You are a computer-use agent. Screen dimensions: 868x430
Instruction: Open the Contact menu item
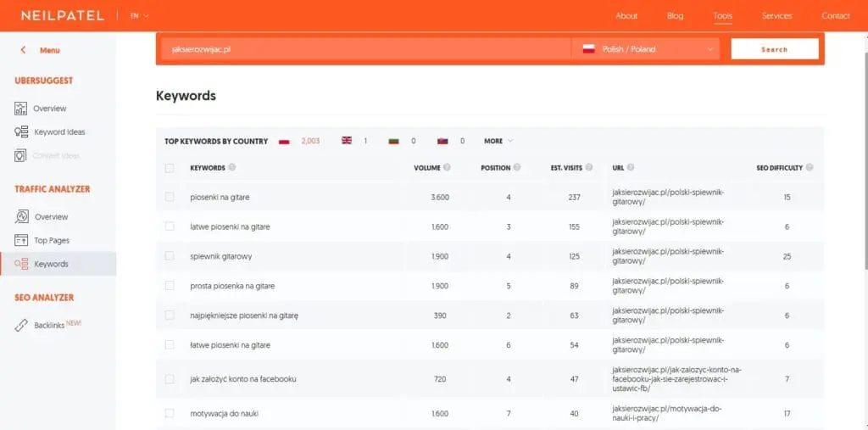pyautogui.click(x=835, y=16)
